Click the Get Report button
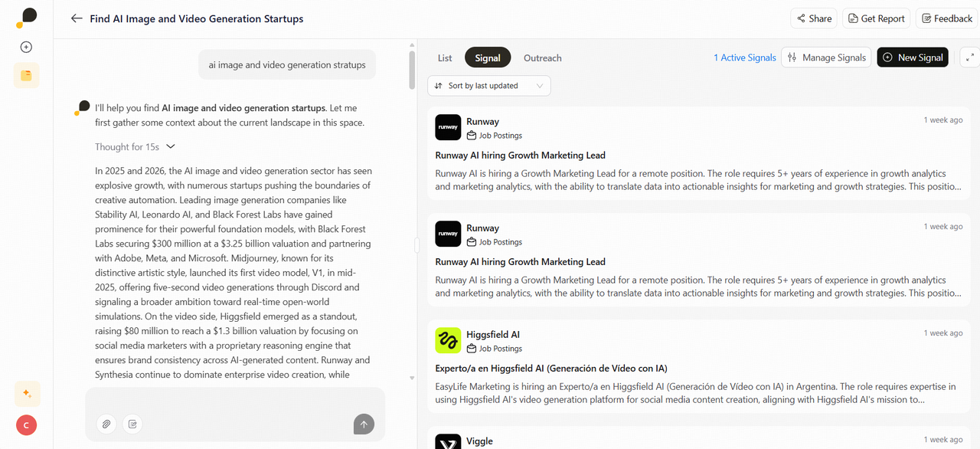This screenshot has height=449, width=980. (874, 18)
